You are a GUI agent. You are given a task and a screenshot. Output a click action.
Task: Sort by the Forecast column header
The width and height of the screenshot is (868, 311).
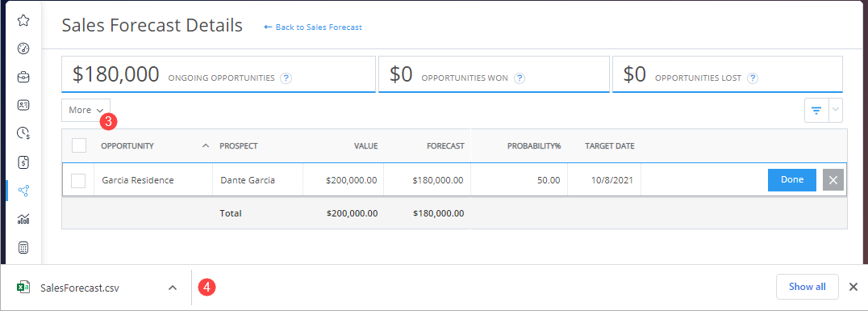click(445, 145)
